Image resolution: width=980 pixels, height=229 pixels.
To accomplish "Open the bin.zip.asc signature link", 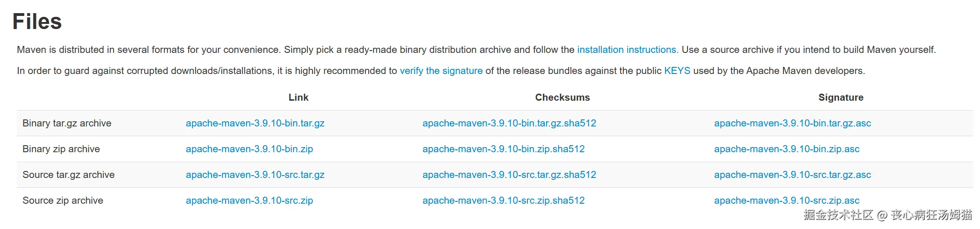I will tap(787, 149).
